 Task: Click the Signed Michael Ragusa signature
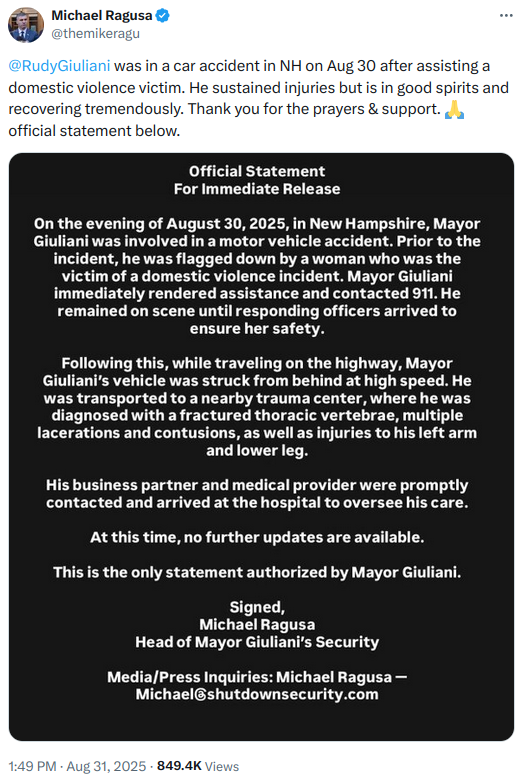(257, 616)
